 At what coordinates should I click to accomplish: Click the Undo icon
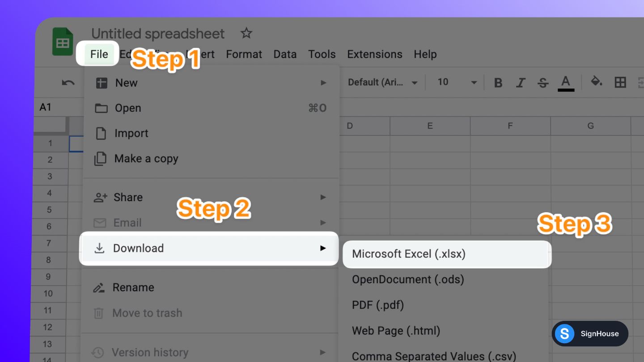68,82
